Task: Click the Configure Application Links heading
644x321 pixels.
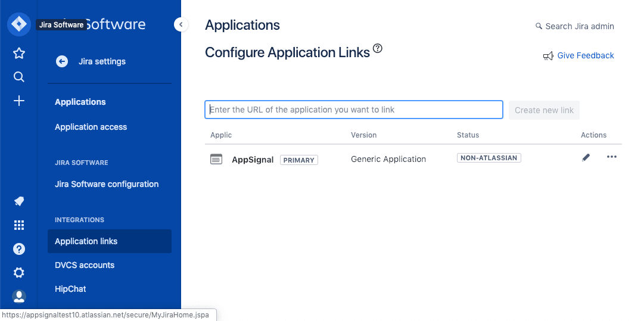Action: coord(288,52)
